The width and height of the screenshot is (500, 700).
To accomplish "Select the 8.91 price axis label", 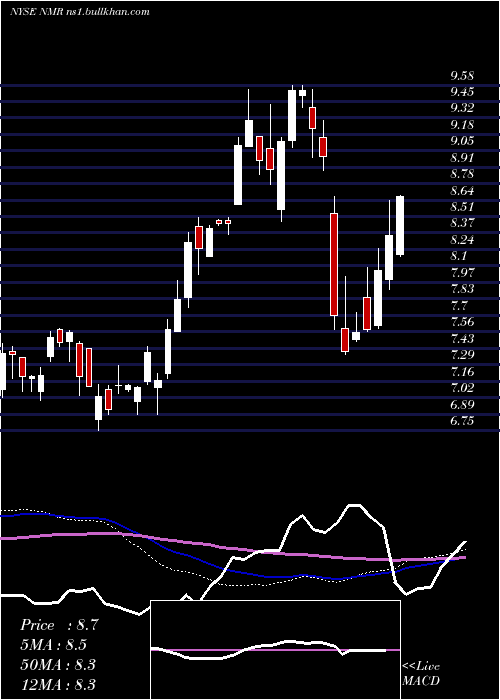I will point(462,158).
